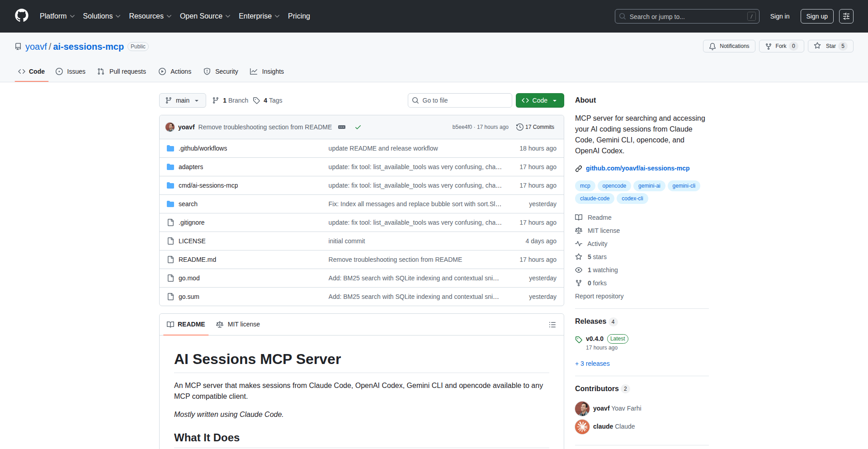Open the adapters folder
The height and width of the screenshot is (449, 868).
[191, 167]
